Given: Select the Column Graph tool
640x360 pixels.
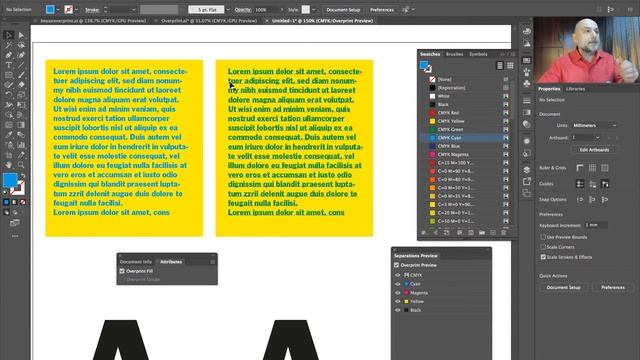Looking at the screenshot, I should click(21, 145).
